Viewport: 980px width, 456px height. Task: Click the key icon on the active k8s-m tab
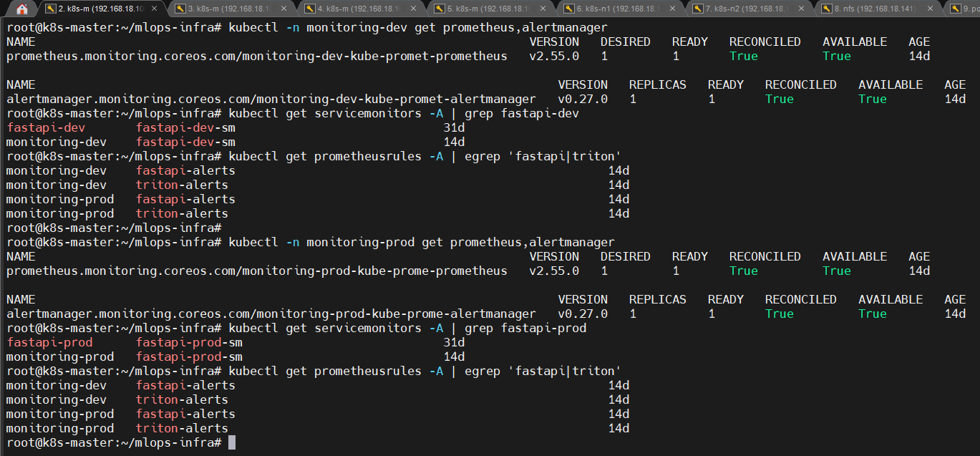(52, 9)
